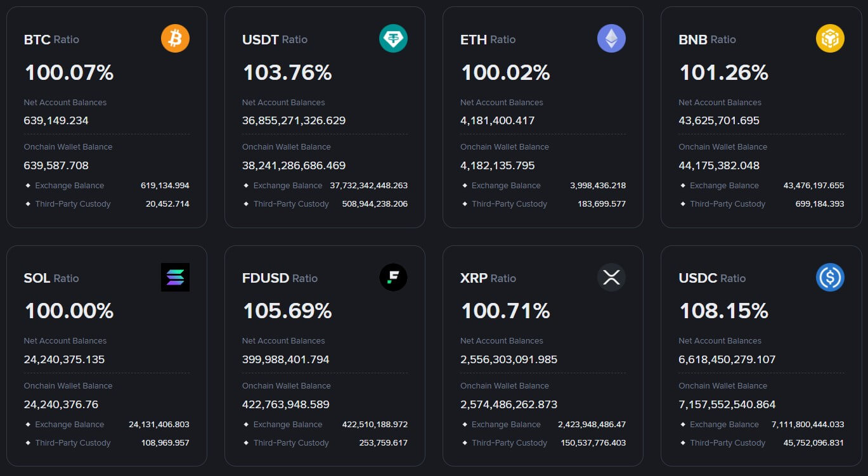Click the orange Bitcoin coin icon
The image size is (868, 476).
[x=175, y=39]
